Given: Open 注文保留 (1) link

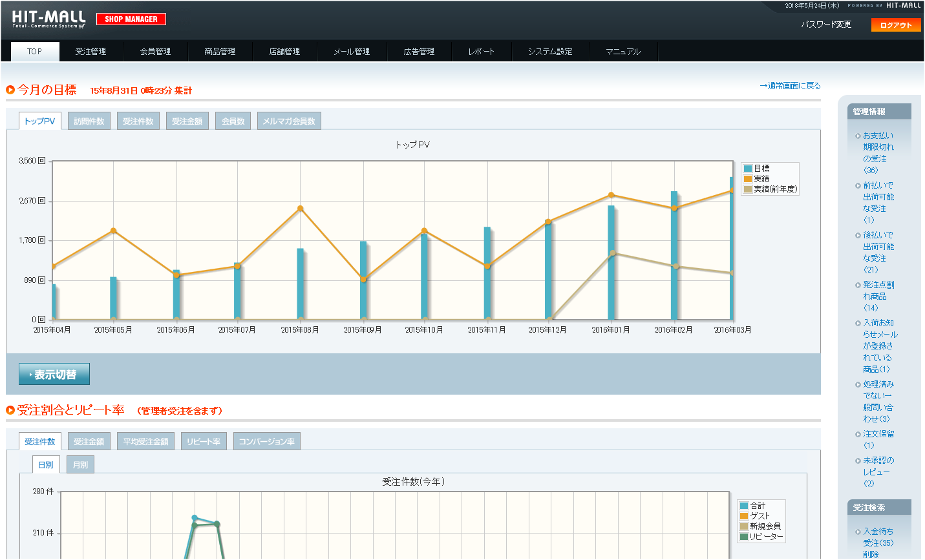Looking at the screenshot, I should pyautogui.click(x=878, y=440).
